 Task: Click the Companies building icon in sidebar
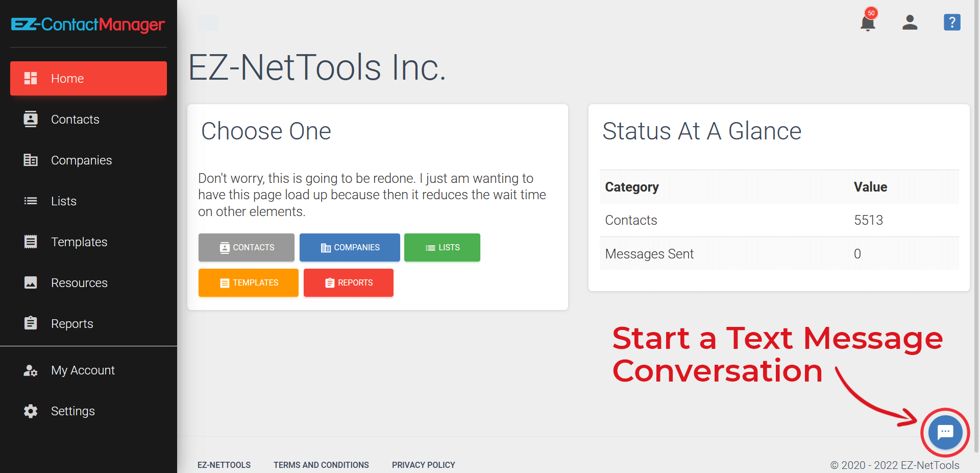coord(31,160)
